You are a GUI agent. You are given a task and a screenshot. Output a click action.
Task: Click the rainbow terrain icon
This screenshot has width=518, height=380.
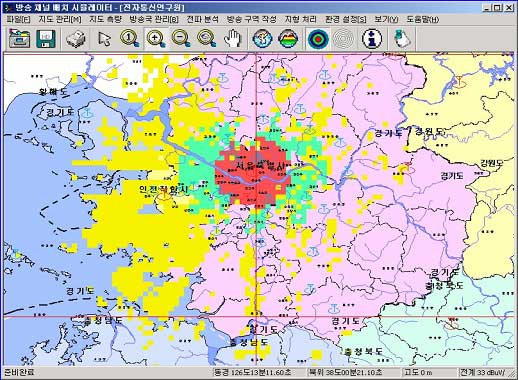(288, 39)
